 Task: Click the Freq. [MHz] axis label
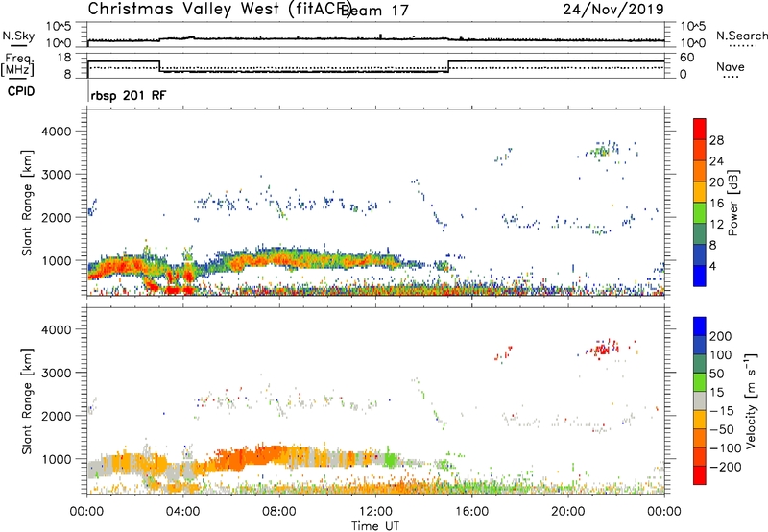click(x=18, y=65)
